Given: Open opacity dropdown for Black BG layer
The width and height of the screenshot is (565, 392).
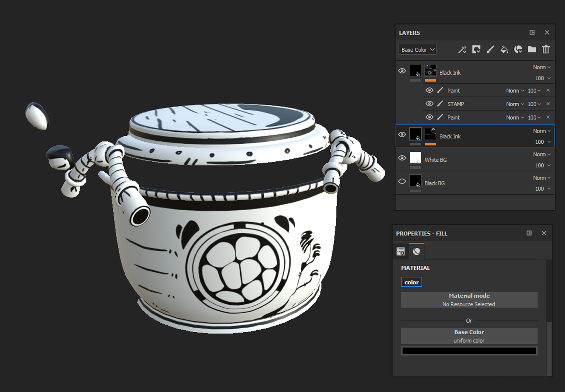Looking at the screenshot, I should point(543,189).
